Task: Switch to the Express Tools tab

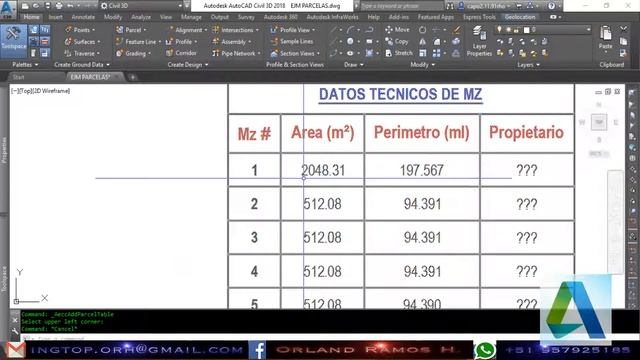Action: (479, 17)
